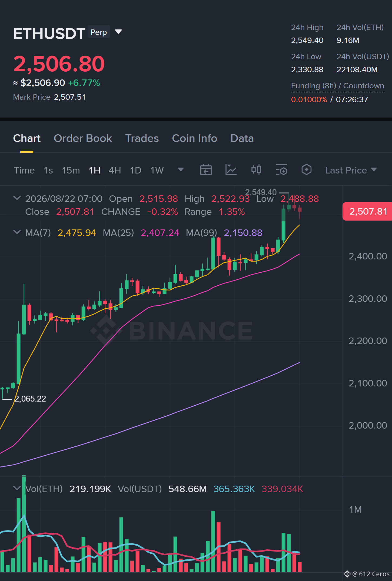Image resolution: width=392 pixels, height=581 pixels.
Task: Select the 1D interval
Action: point(136,170)
